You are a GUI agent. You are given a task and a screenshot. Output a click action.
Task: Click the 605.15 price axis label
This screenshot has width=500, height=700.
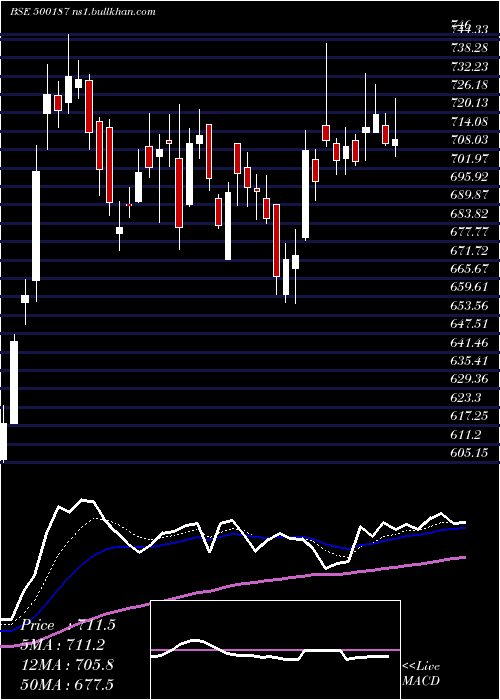(x=470, y=453)
